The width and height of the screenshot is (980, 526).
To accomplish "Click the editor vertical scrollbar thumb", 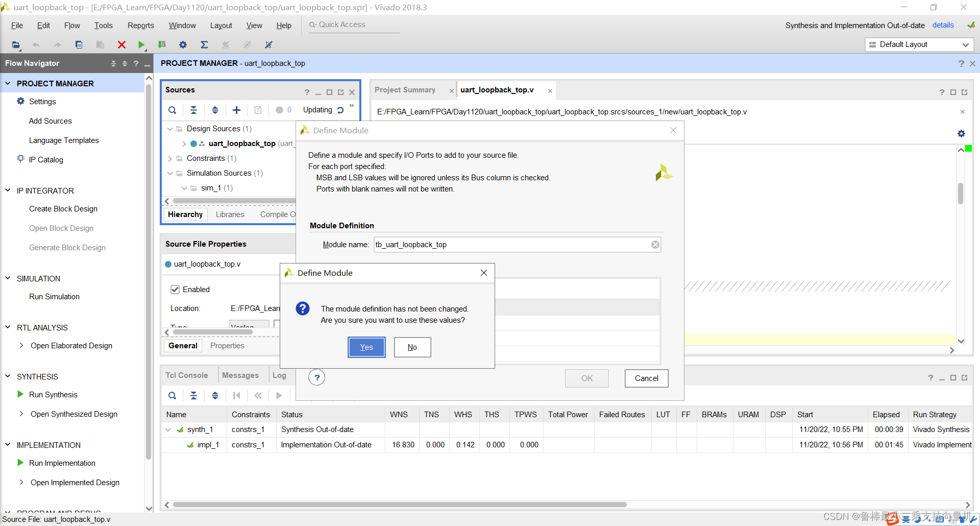I will click(961, 194).
